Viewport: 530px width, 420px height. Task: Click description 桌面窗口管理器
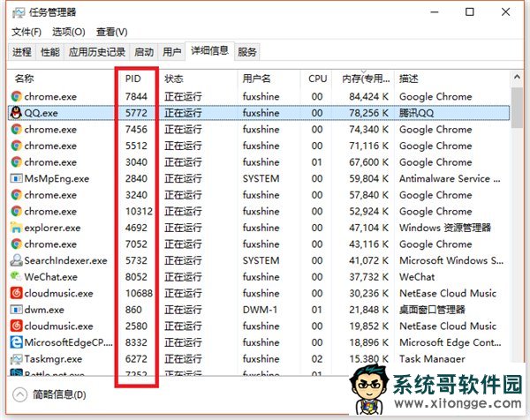pos(432,310)
